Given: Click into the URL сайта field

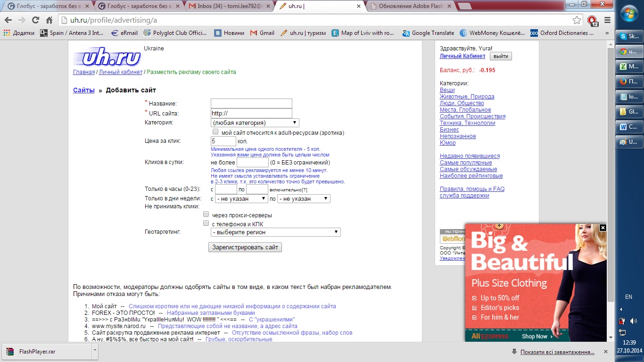Looking at the screenshot, I should click(251, 114).
